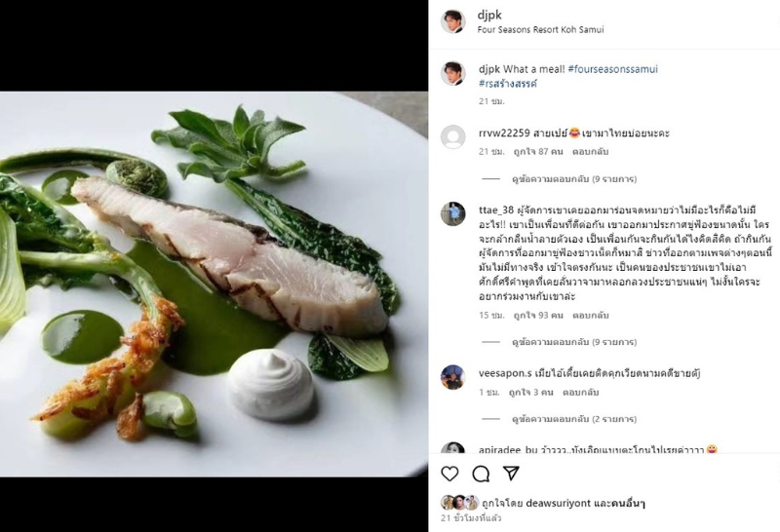Screen dimensions: 780x532
Task: Open the #fourseasonssamui hashtag
Action: (612, 69)
